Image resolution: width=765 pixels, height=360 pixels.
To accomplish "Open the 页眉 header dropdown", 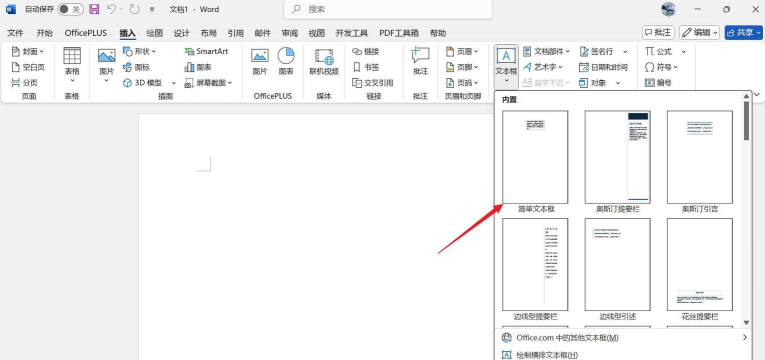I will click(462, 51).
